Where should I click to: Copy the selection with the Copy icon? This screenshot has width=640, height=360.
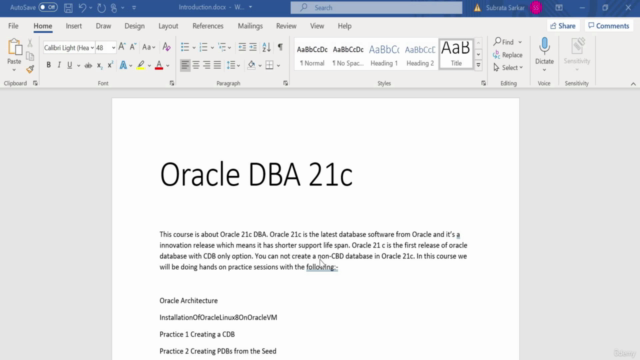tap(30, 56)
